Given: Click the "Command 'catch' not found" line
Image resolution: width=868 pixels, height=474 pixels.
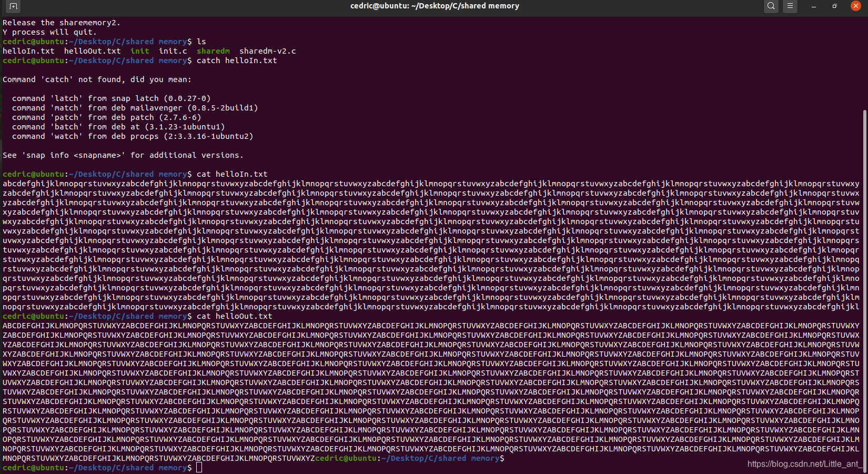Looking at the screenshot, I should (97, 79).
